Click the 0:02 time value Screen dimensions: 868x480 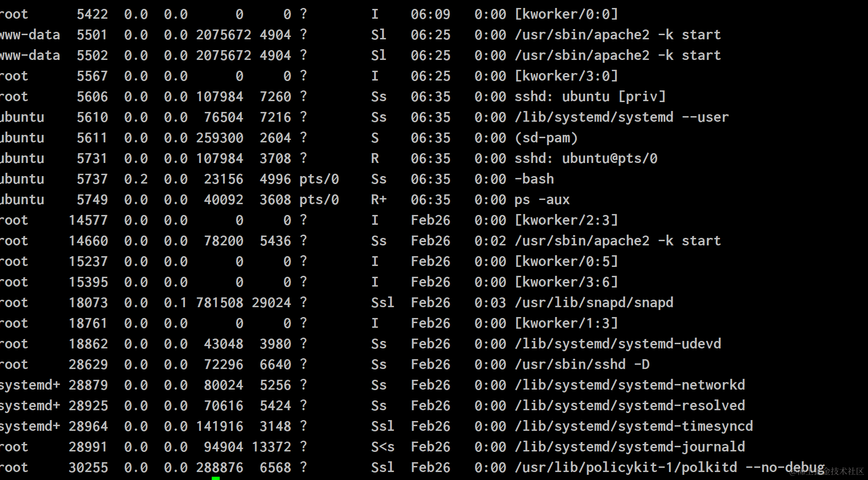pyautogui.click(x=490, y=241)
